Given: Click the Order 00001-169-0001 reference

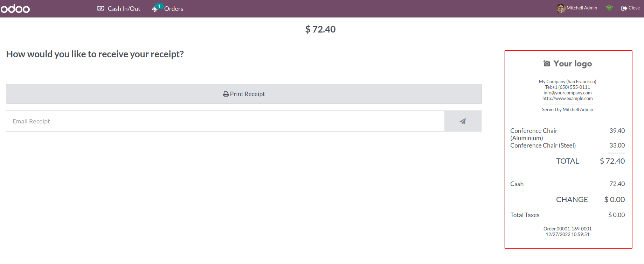Looking at the screenshot, I should pos(567,229).
